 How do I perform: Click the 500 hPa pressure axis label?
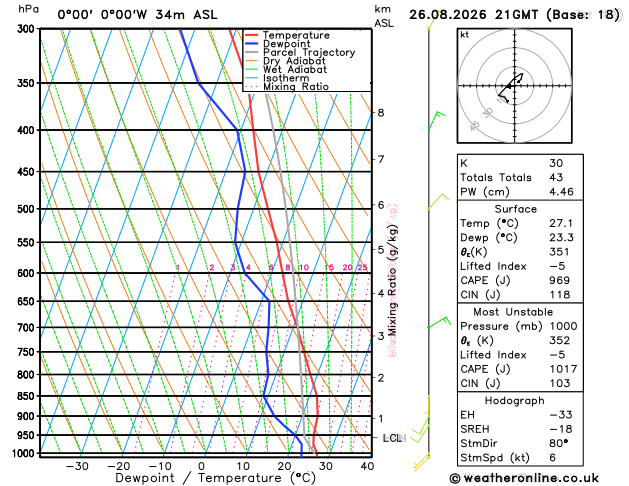(x=28, y=209)
